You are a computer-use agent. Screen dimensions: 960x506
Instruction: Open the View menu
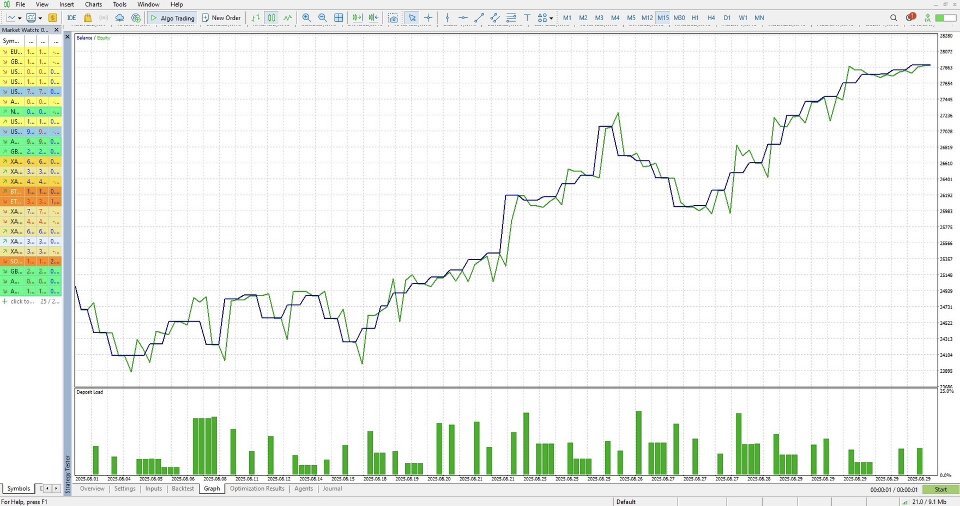pos(42,4)
